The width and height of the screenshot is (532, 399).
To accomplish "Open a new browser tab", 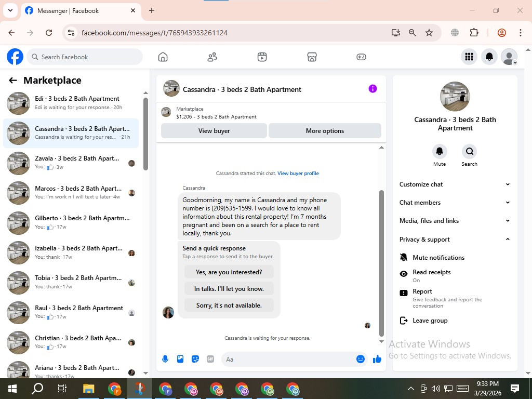I will tap(152, 10).
